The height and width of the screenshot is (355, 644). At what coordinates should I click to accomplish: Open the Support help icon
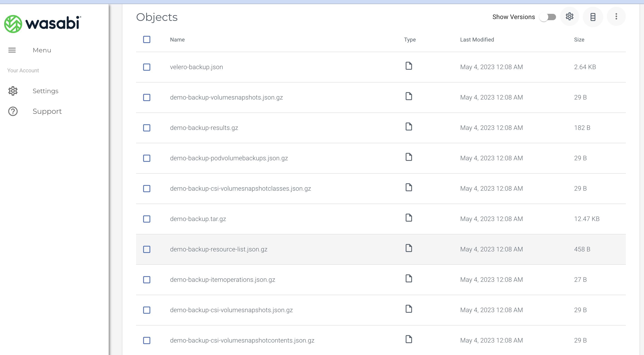13,111
